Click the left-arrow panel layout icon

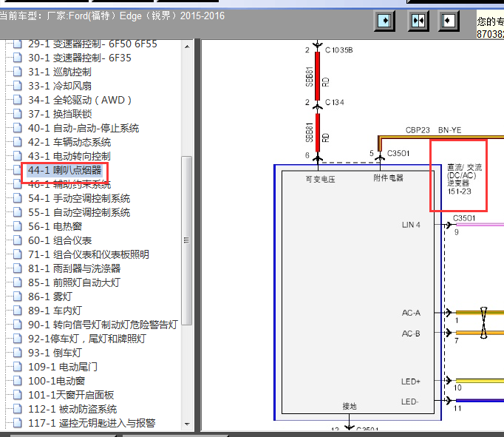click(449, 21)
